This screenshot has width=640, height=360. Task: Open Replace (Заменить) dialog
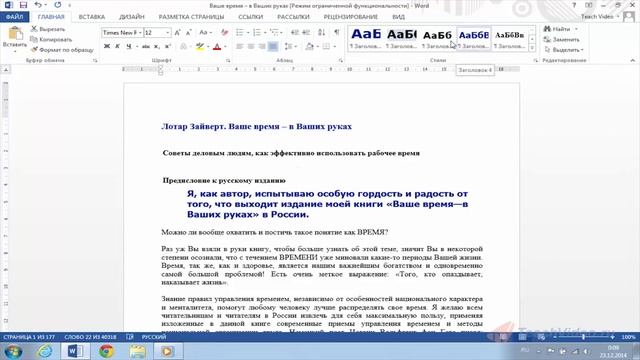coord(561,40)
